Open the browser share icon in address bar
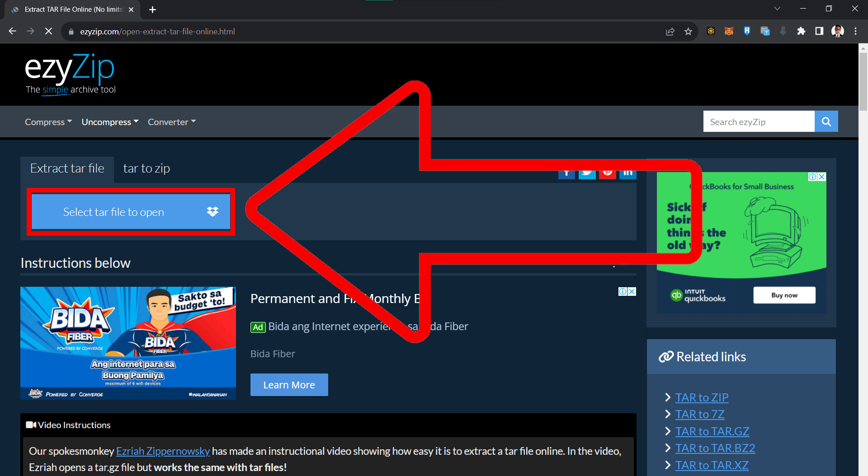The width and height of the screenshot is (868, 476). tap(670, 31)
